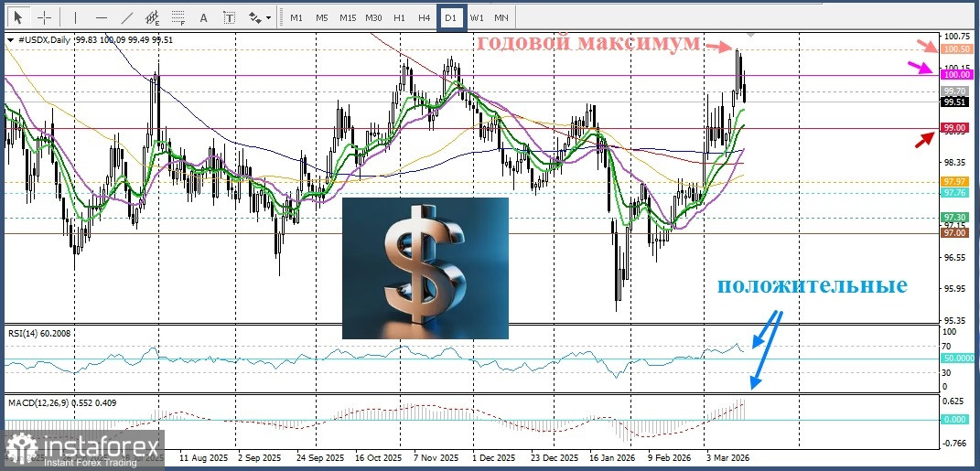
Task: Choose the Text tool marked A
Action: click(203, 17)
